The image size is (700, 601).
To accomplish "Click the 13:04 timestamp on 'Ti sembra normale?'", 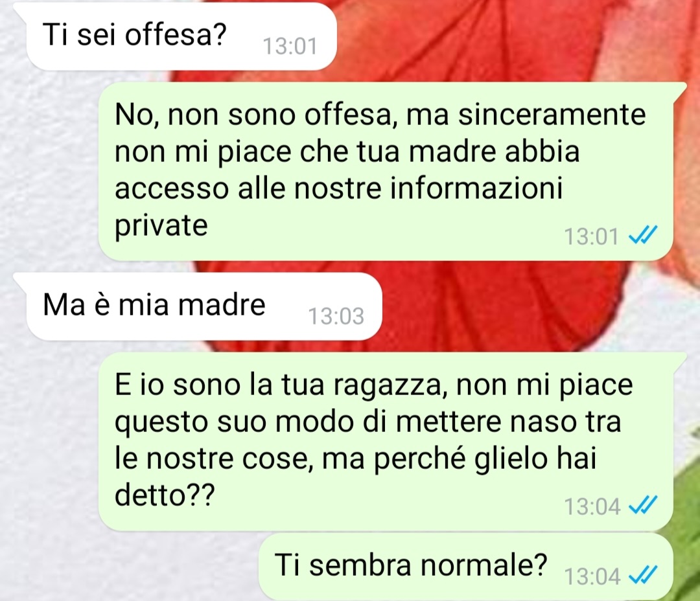I will pos(592,576).
